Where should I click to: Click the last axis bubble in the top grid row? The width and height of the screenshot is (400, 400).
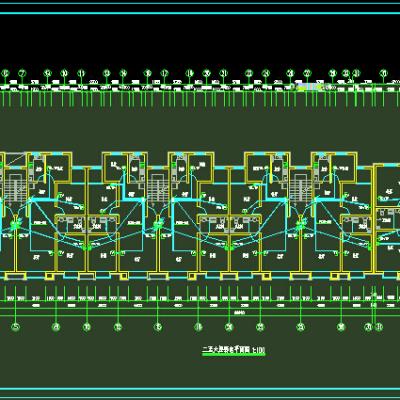384,73
